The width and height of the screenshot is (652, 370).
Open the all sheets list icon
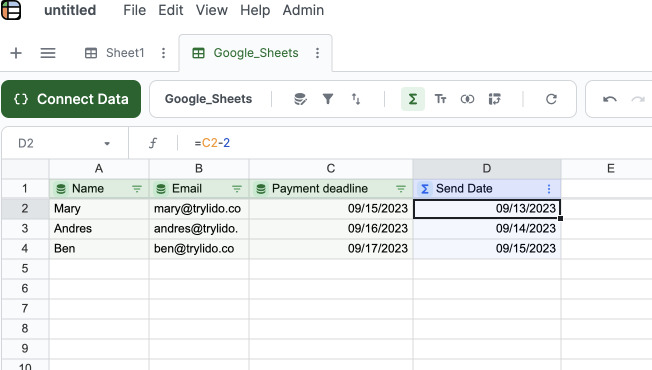coord(48,53)
